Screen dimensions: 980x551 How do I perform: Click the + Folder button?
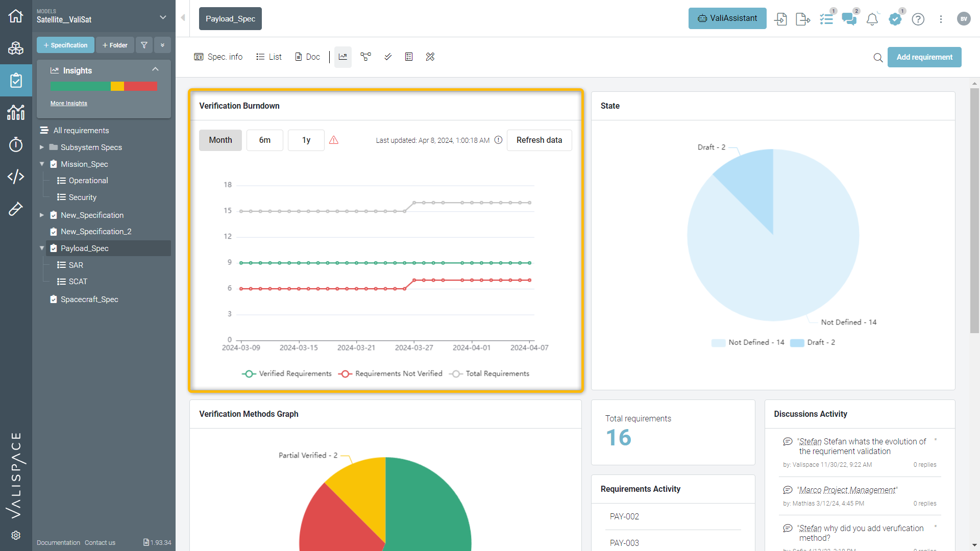[x=115, y=45]
